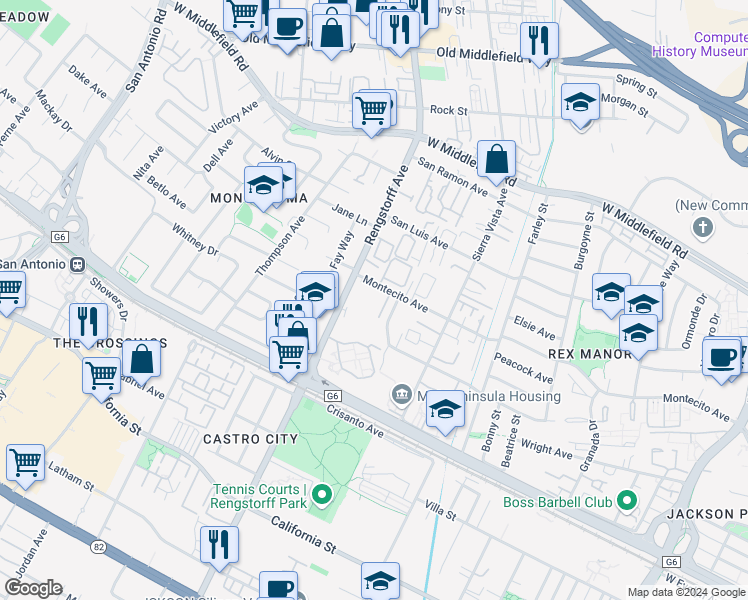
Task: Click the shopping cart marker above Castro City
Action: coord(289,354)
